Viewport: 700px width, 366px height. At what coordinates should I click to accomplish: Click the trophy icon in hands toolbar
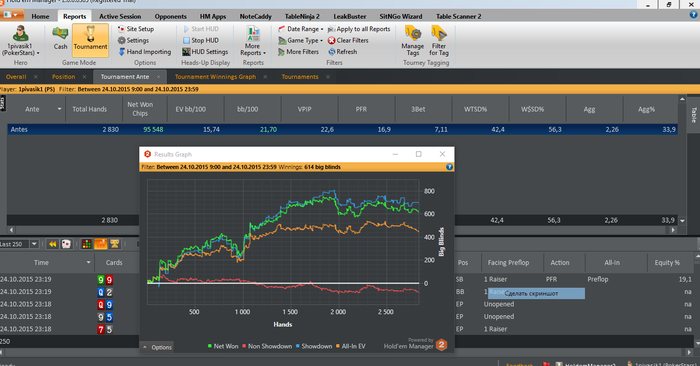pos(115,244)
